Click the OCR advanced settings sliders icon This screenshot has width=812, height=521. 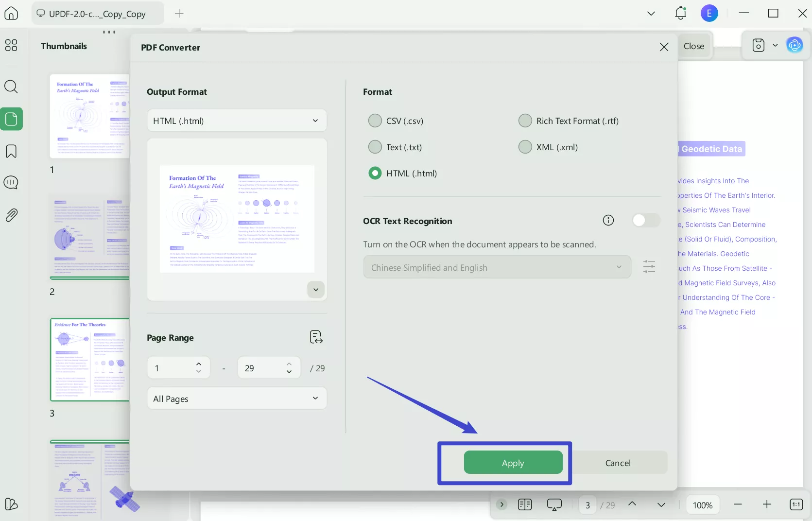[649, 266]
